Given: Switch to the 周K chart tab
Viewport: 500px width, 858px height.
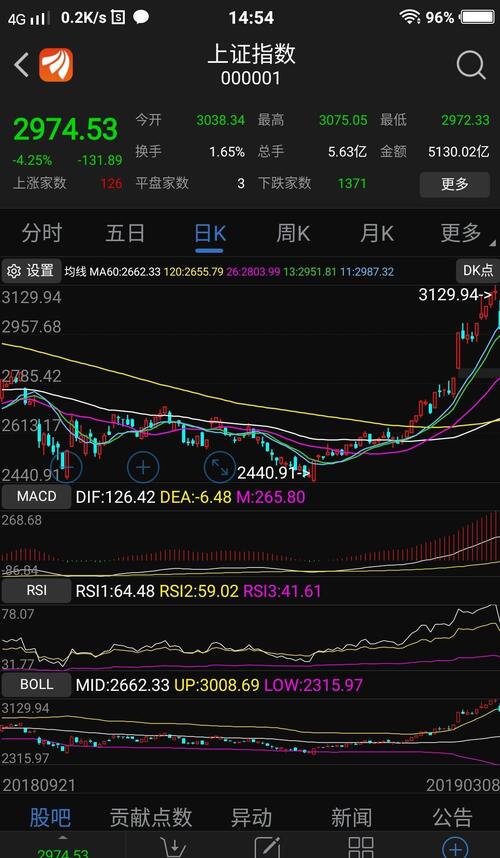Looking at the screenshot, I should click(293, 234).
